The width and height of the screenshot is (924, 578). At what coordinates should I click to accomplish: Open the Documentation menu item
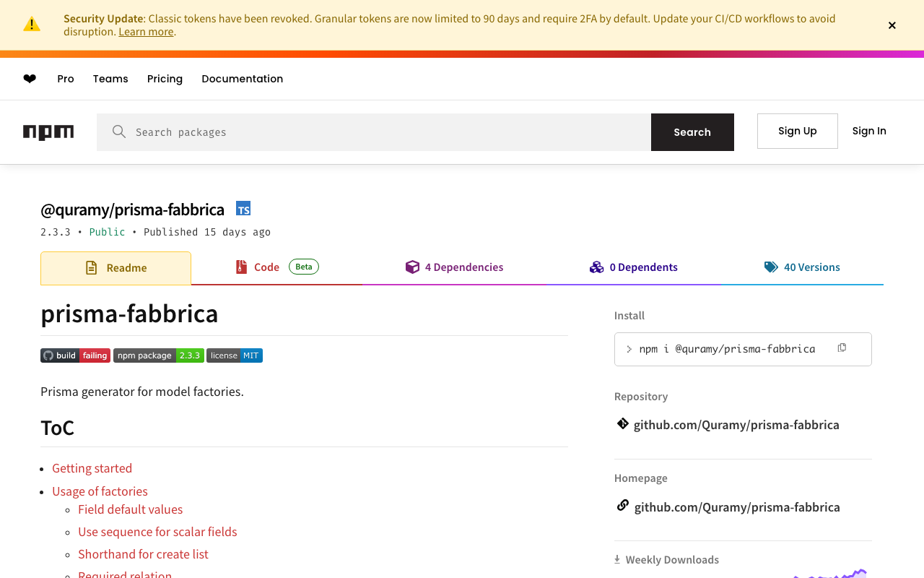(x=243, y=79)
